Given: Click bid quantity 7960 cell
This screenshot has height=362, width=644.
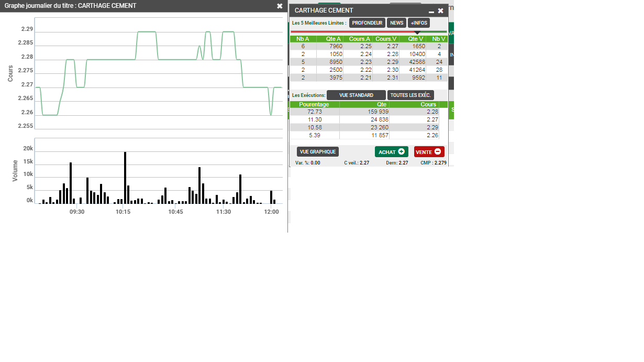Looking at the screenshot, I should click(330, 47).
